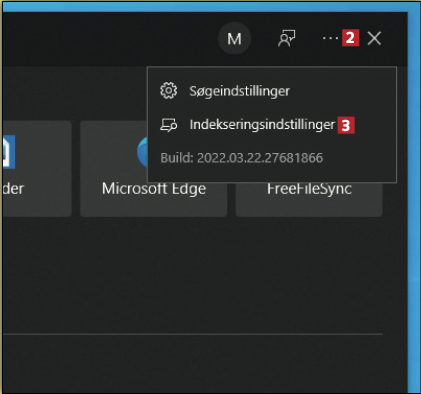This screenshot has width=421, height=394.
Task: Close the search panel with X
Action: pyautogui.click(x=374, y=38)
